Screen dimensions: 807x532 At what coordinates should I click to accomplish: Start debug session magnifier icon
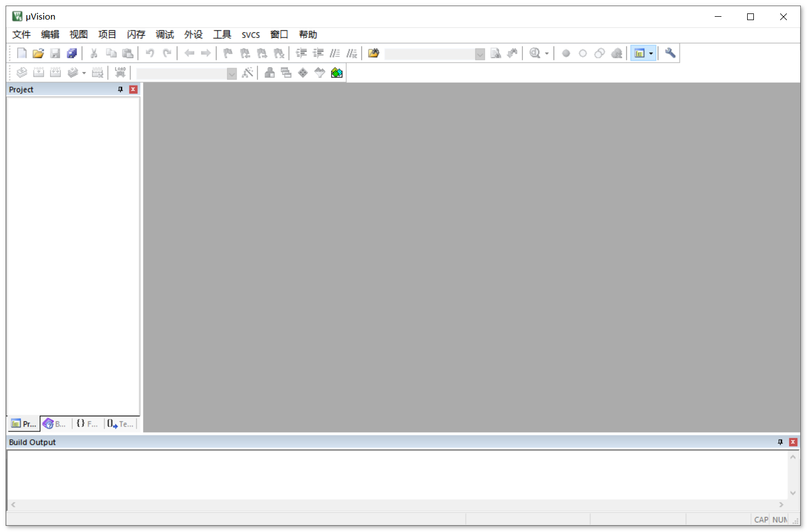(x=535, y=53)
